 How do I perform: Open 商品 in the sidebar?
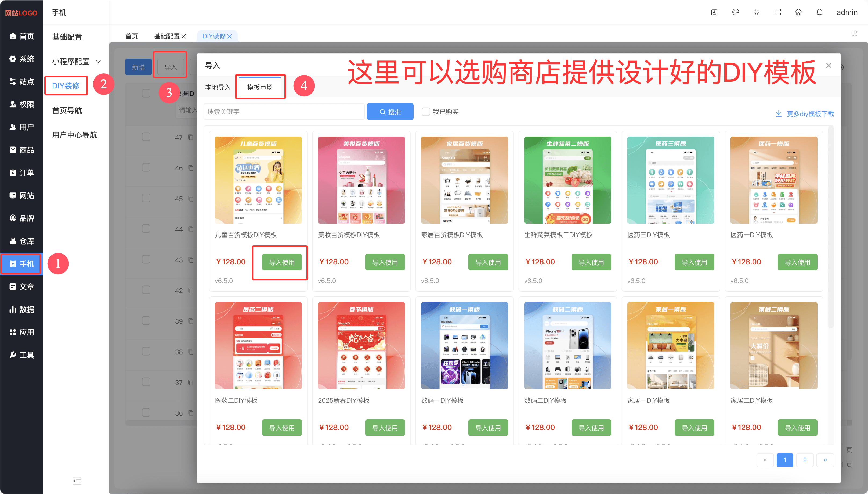tap(22, 150)
